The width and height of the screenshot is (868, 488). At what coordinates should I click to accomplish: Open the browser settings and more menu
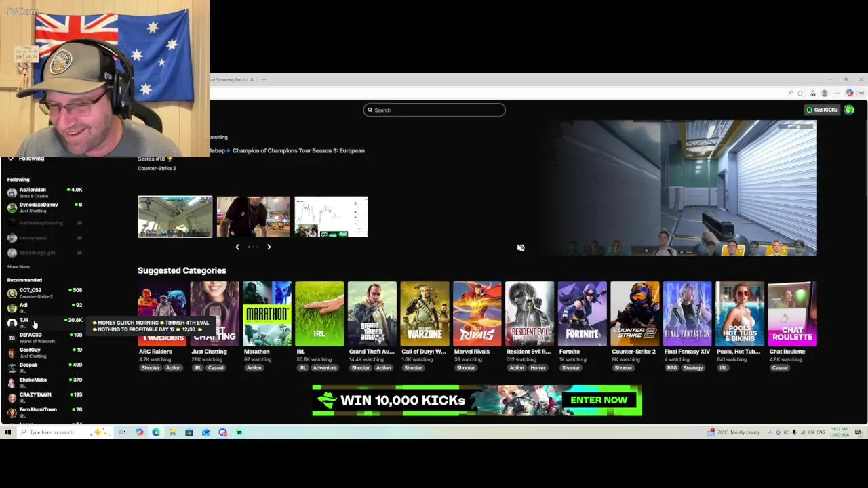click(837, 93)
